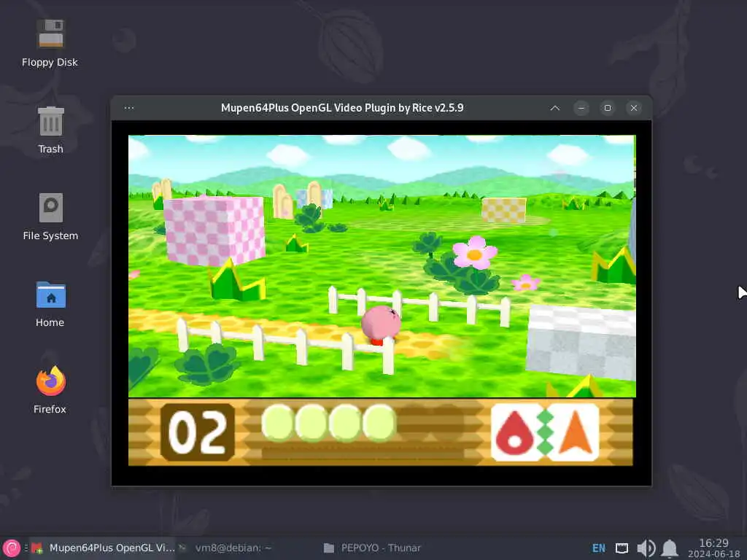Click Kirby in the game view
This screenshot has width=747, height=560.
click(380, 324)
